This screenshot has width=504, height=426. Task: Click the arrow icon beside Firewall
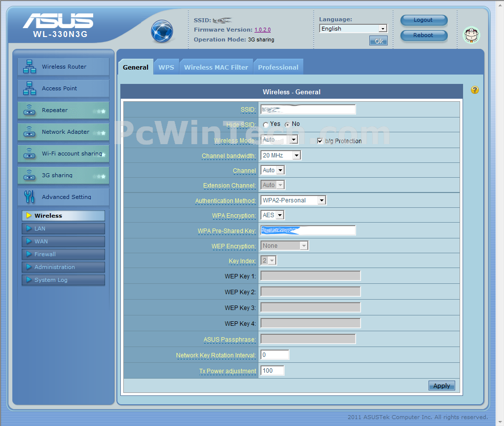29,254
